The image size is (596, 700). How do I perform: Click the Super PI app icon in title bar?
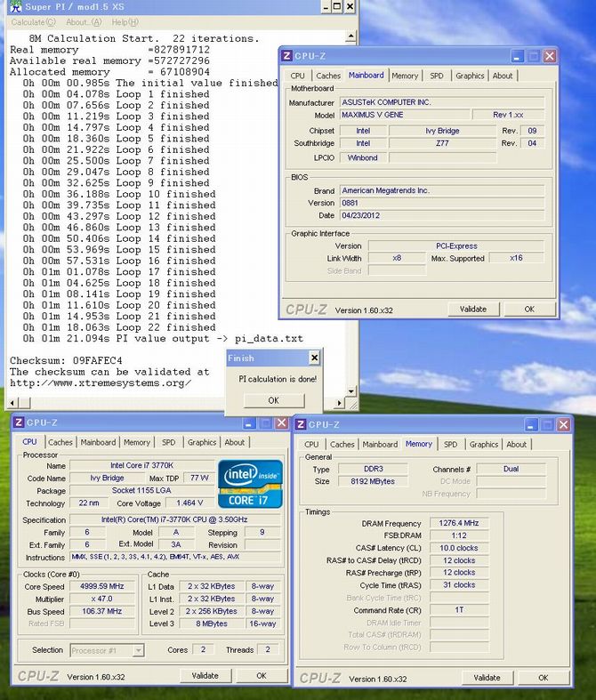pyautogui.click(x=16, y=6)
